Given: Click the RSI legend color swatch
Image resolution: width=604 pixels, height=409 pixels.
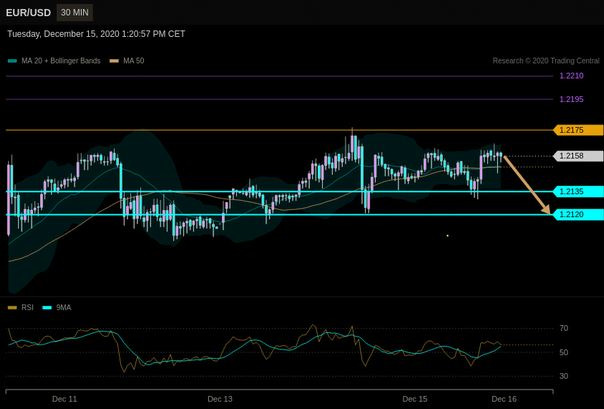Looking at the screenshot, I should pos(12,308).
